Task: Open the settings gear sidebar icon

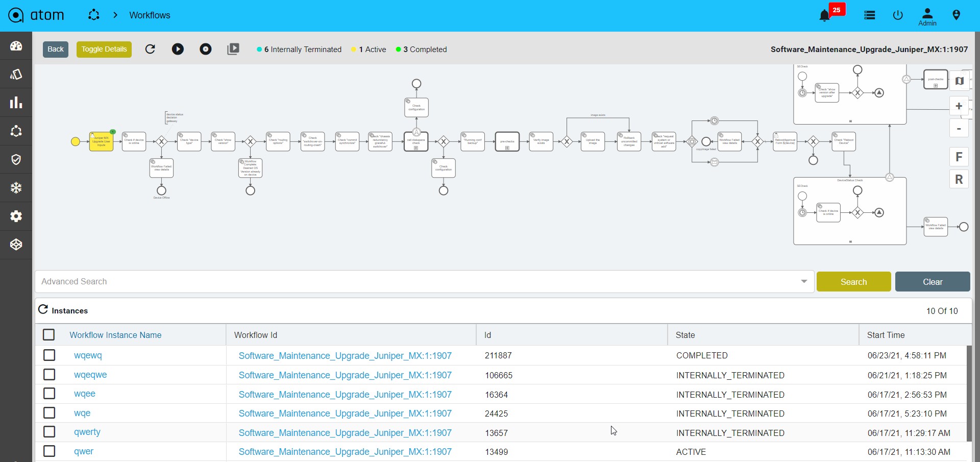Action: coord(16,216)
